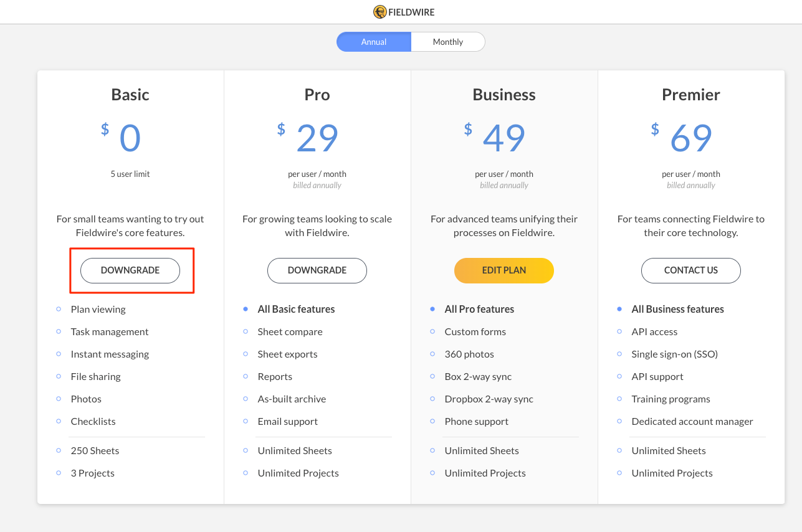The image size is (802, 532).
Task: Click 'File sharing' feature
Action: (95, 376)
